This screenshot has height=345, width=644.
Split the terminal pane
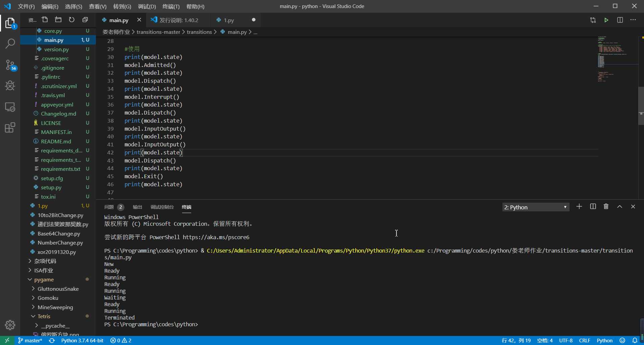coord(593,207)
